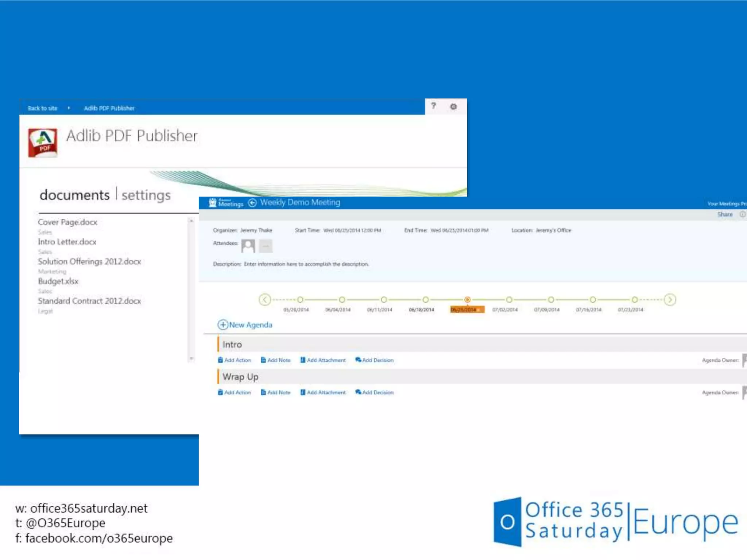Open the settings gear icon
The height and width of the screenshot is (560, 747).
coord(453,106)
